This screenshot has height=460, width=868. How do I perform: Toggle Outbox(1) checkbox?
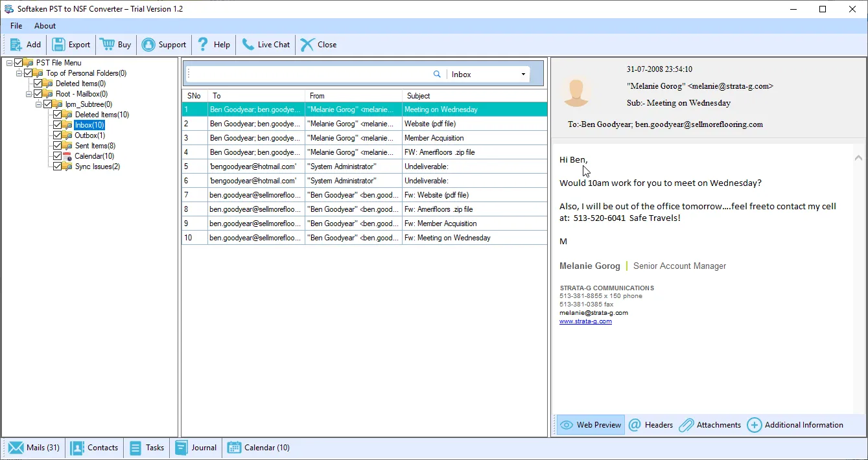pos(57,135)
